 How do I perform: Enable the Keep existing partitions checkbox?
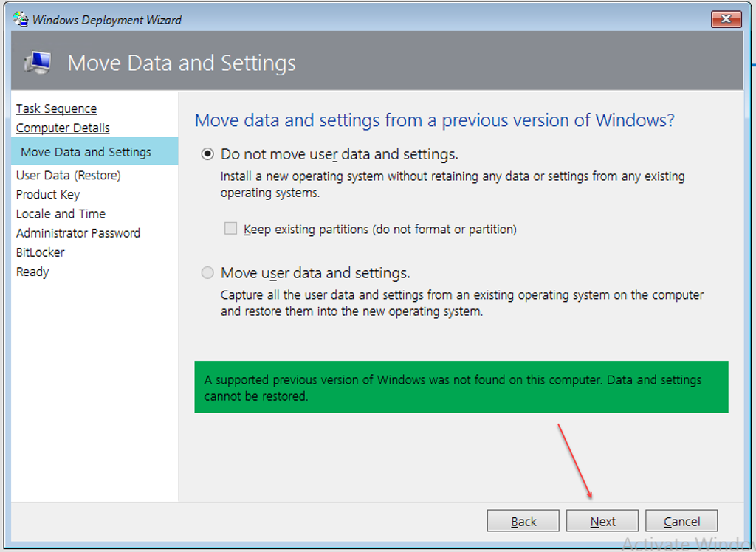coord(230,230)
